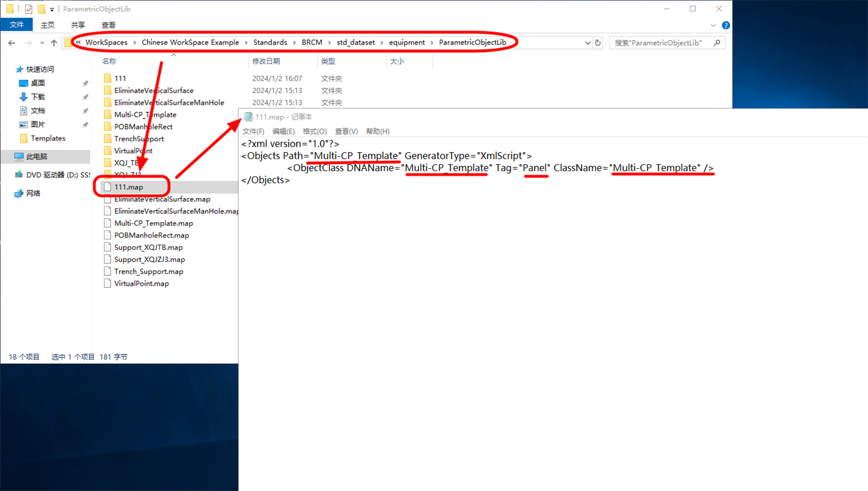Click the file icon of Multi-CP_Template.map
868x491 pixels.
pos(108,223)
